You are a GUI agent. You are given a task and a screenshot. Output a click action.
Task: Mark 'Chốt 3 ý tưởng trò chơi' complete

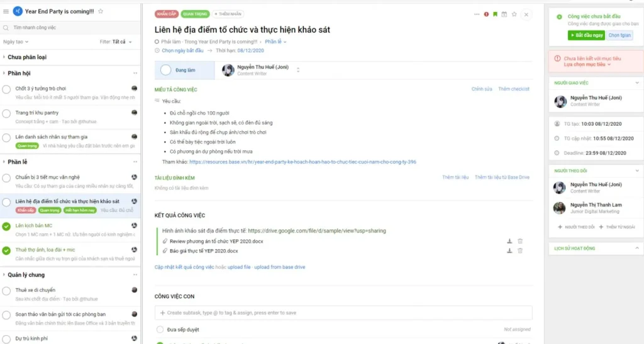point(7,89)
